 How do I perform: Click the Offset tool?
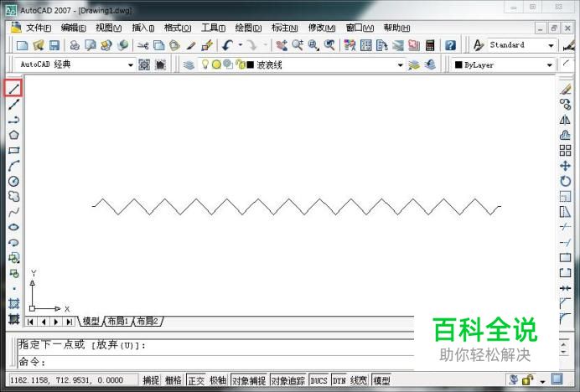tap(565, 135)
